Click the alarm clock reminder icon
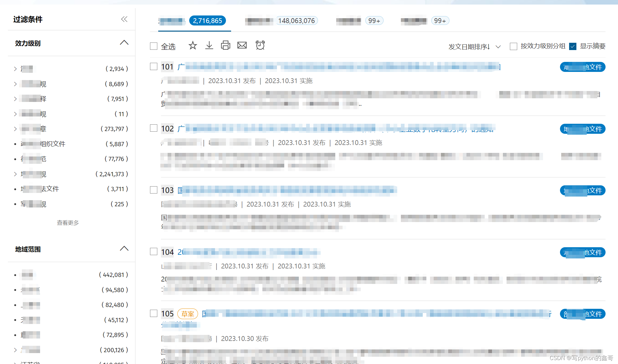This screenshot has width=618, height=364. (260, 45)
